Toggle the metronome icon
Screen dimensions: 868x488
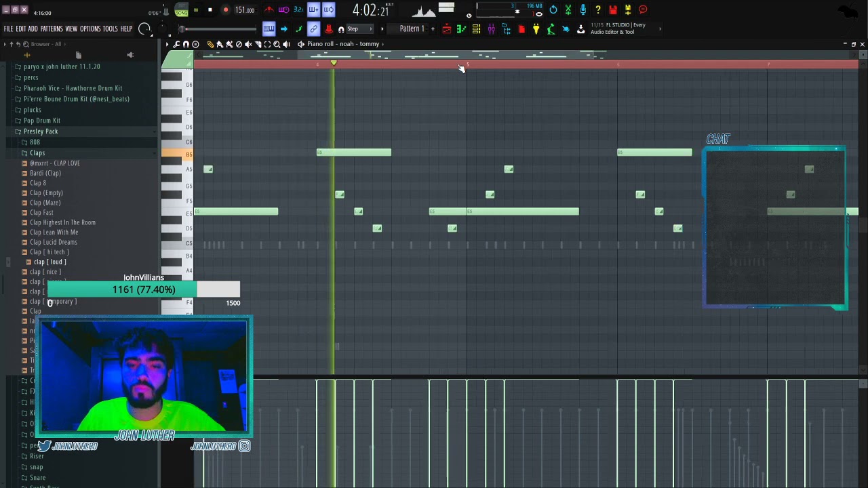pyautogui.click(x=269, y=10)
